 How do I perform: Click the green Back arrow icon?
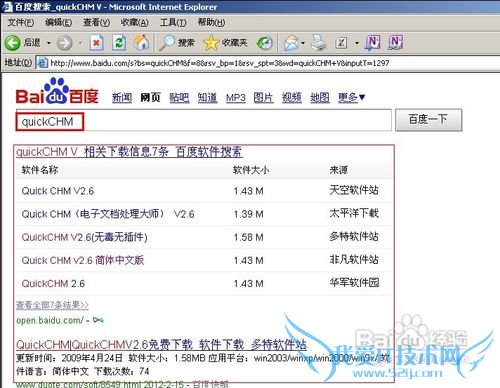point(13,43)
